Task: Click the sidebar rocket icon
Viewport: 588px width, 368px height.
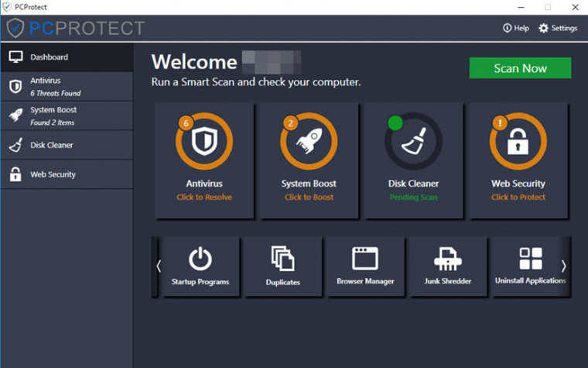Action: tap(15, 115)
